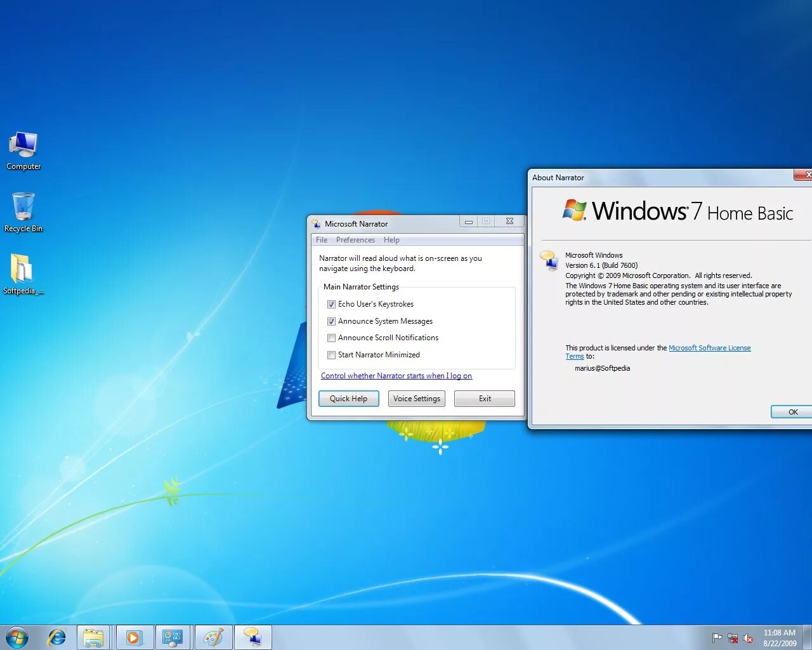Open the Control whether Narrator starts link
This screenshot has height=650, width=812.
[x=396, y=376]
